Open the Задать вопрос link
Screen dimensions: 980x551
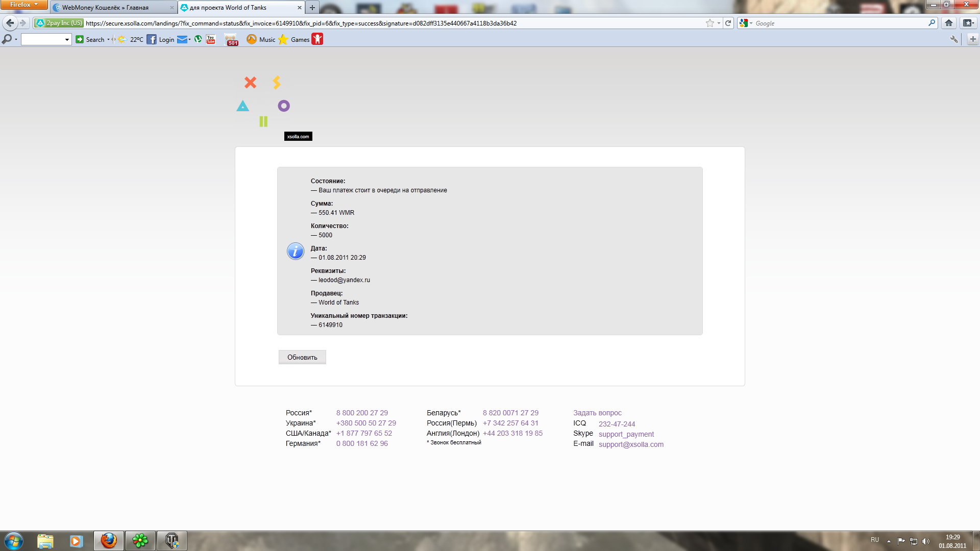597,413
